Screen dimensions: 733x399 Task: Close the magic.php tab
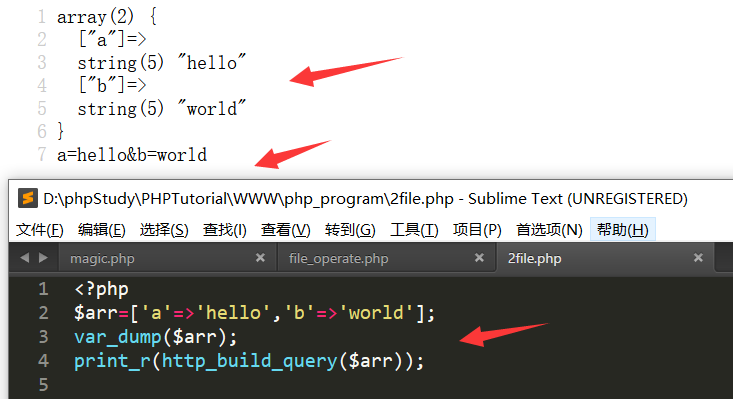click(x=260, y=257)
